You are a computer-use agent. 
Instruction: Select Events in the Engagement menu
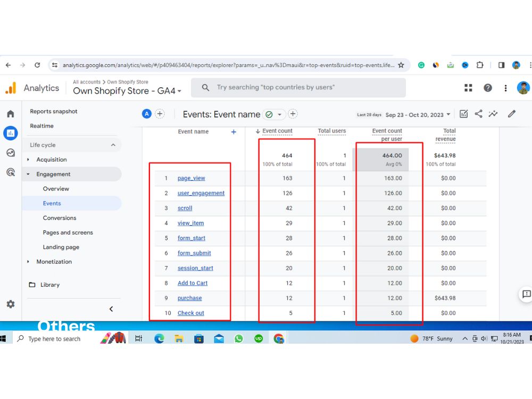[x=52, y=203]
